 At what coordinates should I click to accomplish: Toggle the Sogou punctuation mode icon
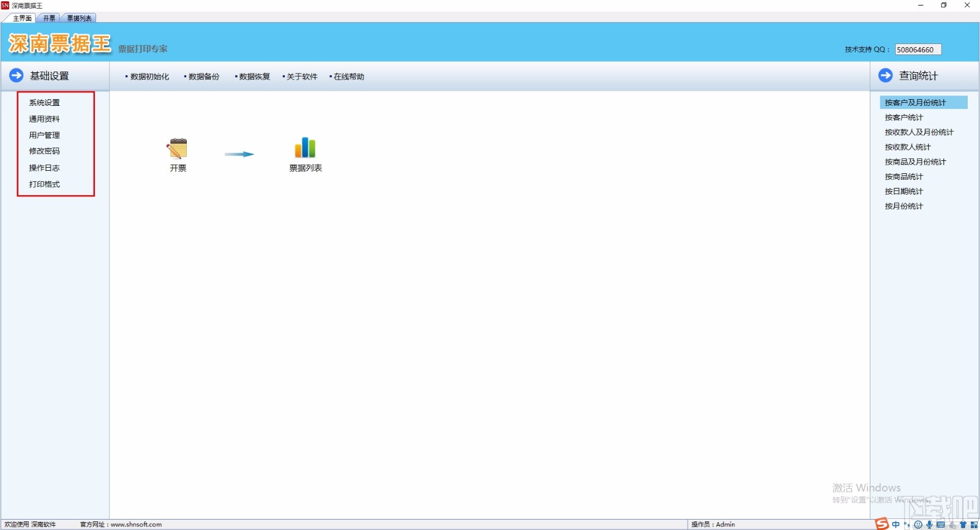907,524
